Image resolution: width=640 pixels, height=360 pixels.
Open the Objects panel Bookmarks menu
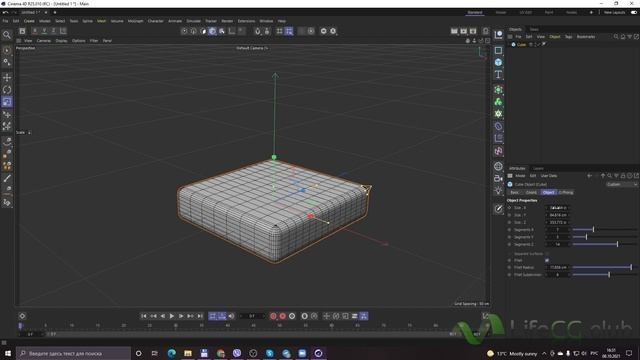coord(586,37)
